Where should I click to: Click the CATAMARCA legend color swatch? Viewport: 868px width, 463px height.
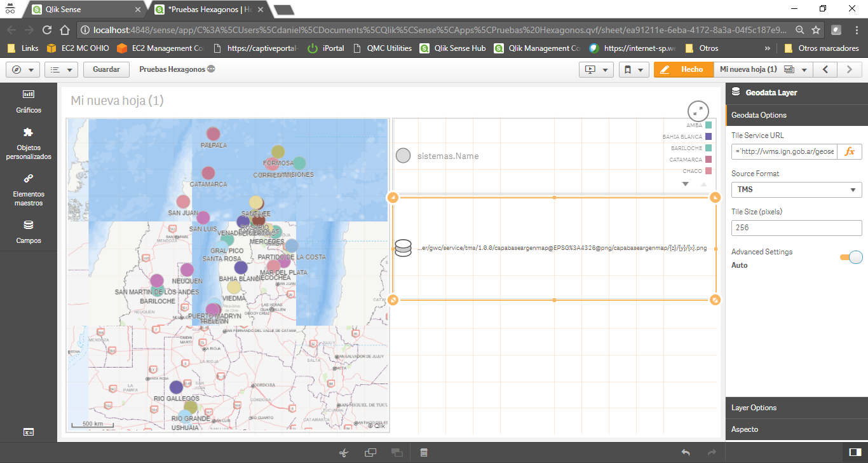point(709,160)
